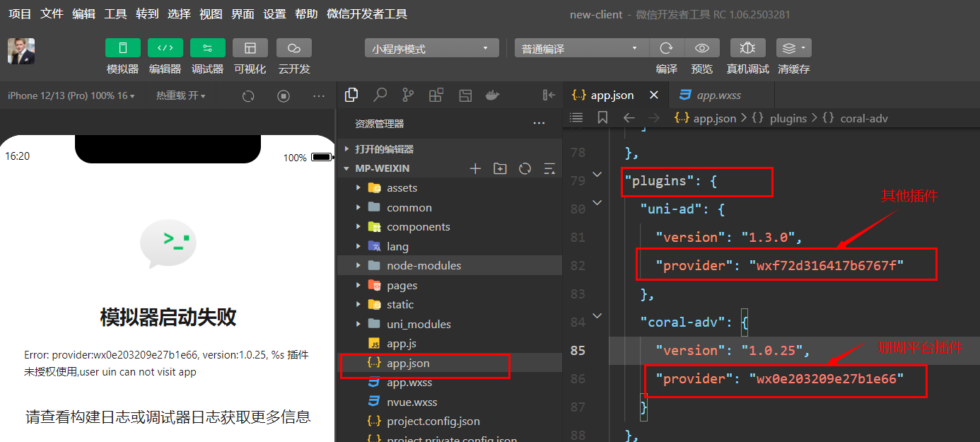Open the simulator more options ellipsis

pos(319,96)
